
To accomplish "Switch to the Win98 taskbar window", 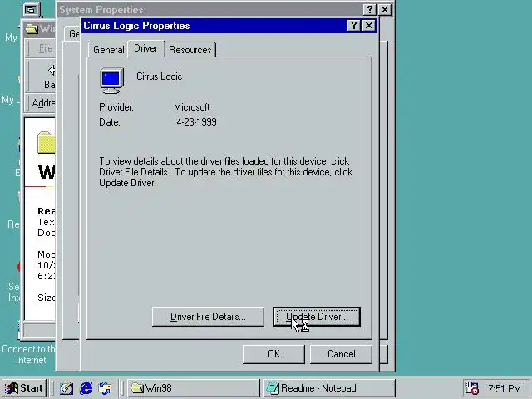I will 194,388.
